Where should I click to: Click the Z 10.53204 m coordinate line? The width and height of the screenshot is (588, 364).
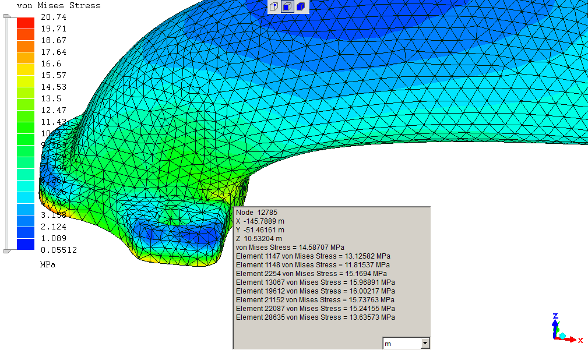point(259,239)
